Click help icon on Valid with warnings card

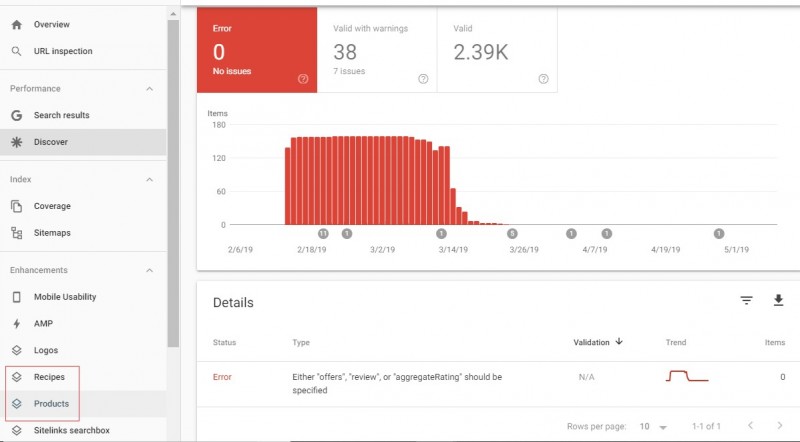point(423,79)
